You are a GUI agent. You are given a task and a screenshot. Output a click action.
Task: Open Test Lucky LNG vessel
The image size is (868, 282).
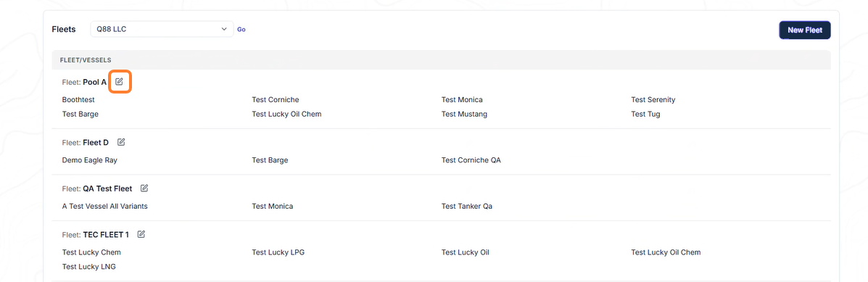(x=88, y=267)
